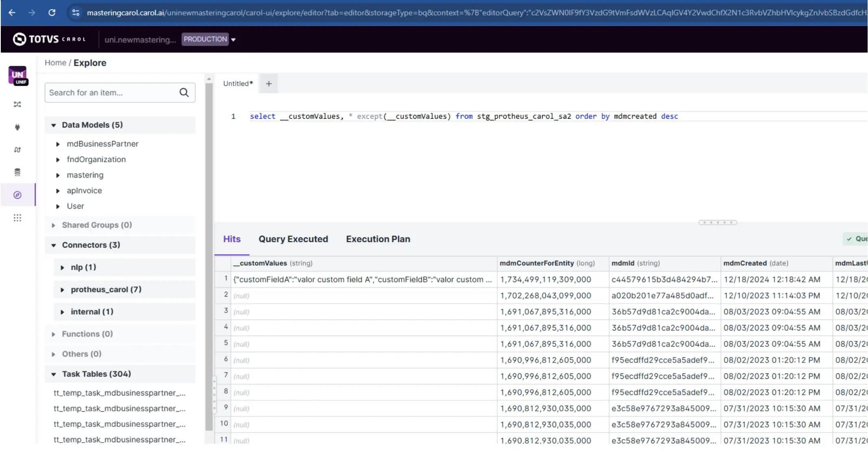Go to Home breadcrumb
Screen dimensions: 868x456
(55, 63)
